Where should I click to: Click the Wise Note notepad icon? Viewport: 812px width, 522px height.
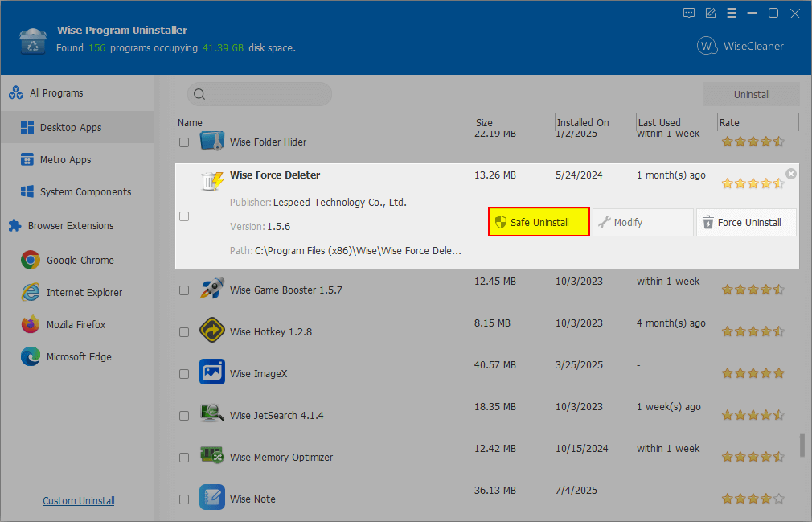coord(211,497)
